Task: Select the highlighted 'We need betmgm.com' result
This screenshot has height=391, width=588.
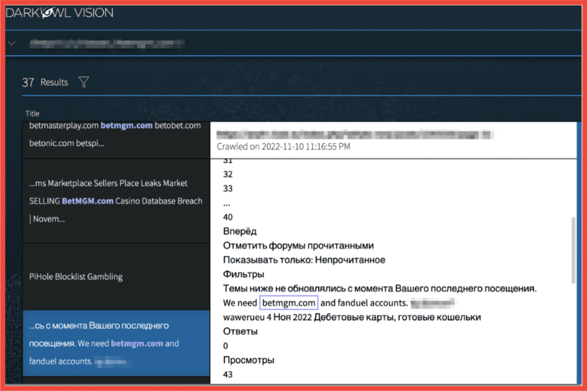Action: pos(116,343)
